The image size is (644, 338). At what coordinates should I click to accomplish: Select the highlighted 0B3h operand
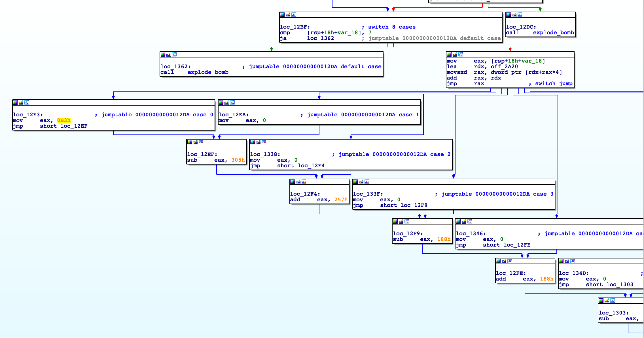click(64, 120)
